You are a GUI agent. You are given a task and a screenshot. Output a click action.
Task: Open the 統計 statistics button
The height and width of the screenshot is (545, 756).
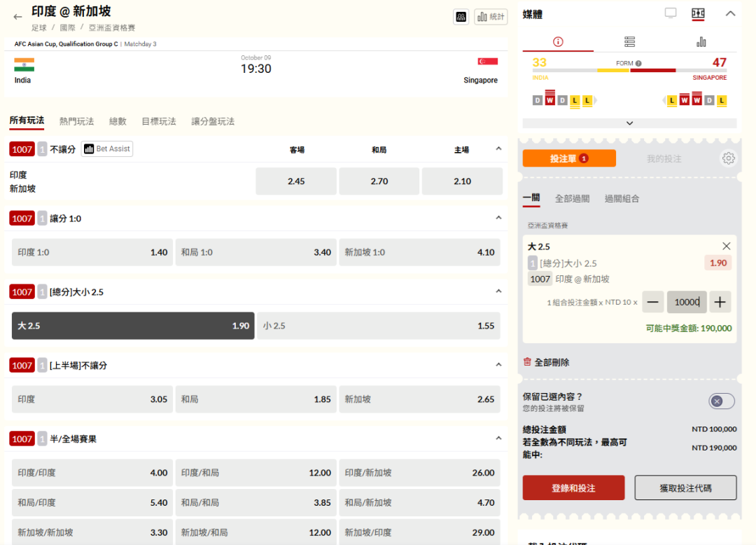pyautogui.click(x=491, y=17)
